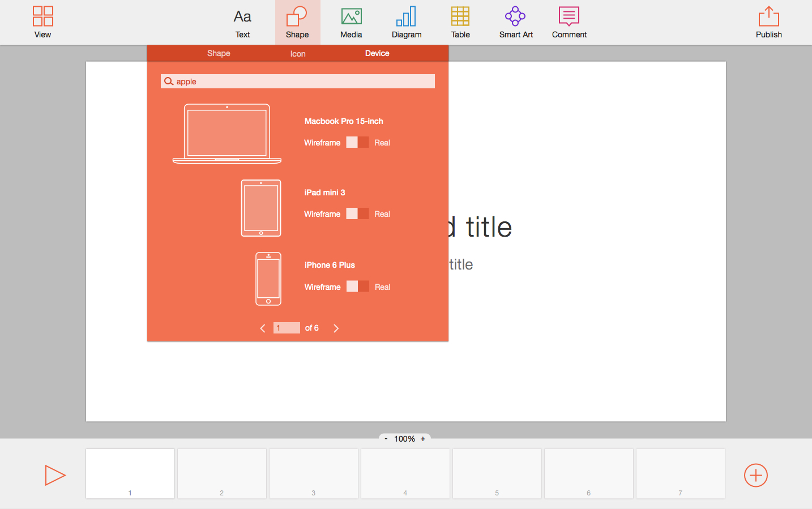This screenshot has width=812, height=509.
Task: Toggle iPad mini 3 Wireframe/Real switch
Action: pos(357,213)
